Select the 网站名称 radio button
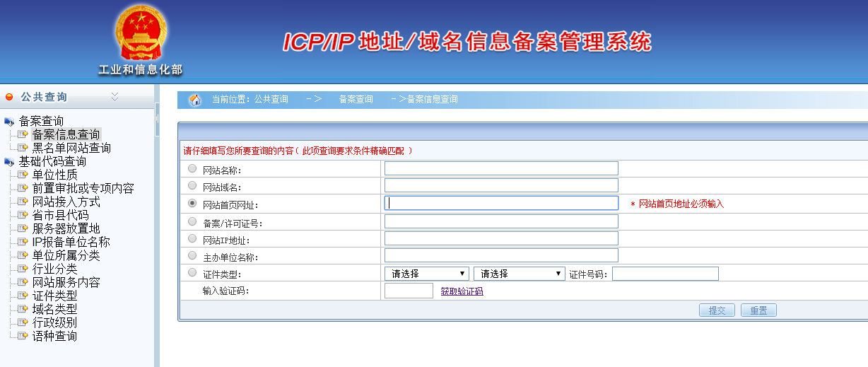The width and height of the screenshot is (868, 367). coord(192,168)
